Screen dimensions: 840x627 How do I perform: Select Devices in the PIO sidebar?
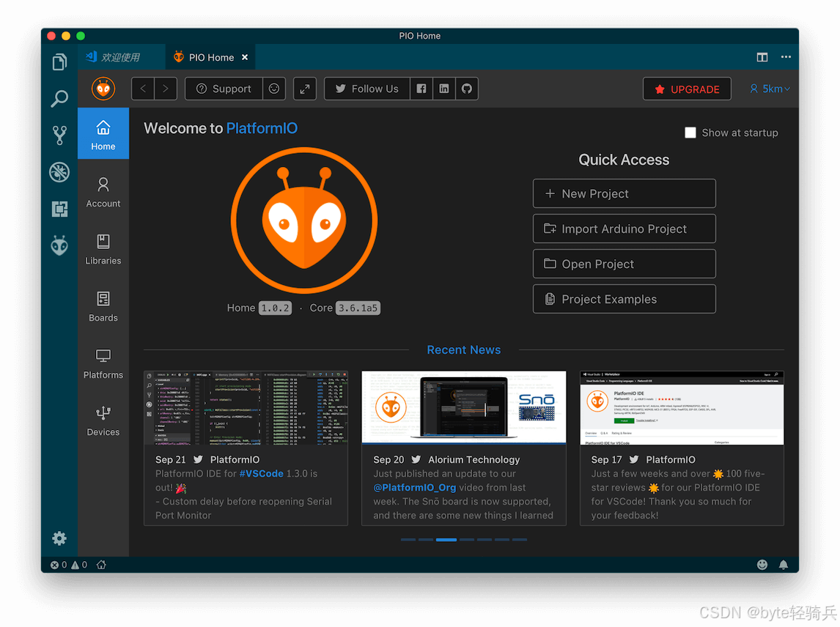(x=103, y=421)
